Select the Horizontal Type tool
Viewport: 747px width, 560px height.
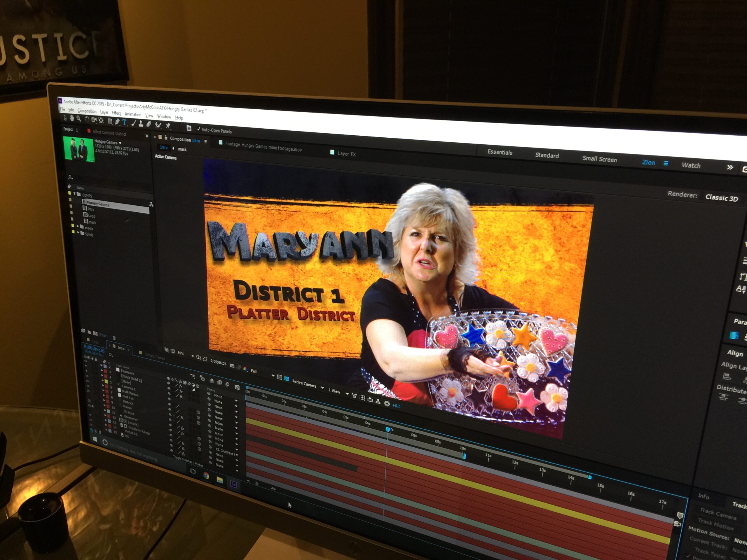pos(124,123)
